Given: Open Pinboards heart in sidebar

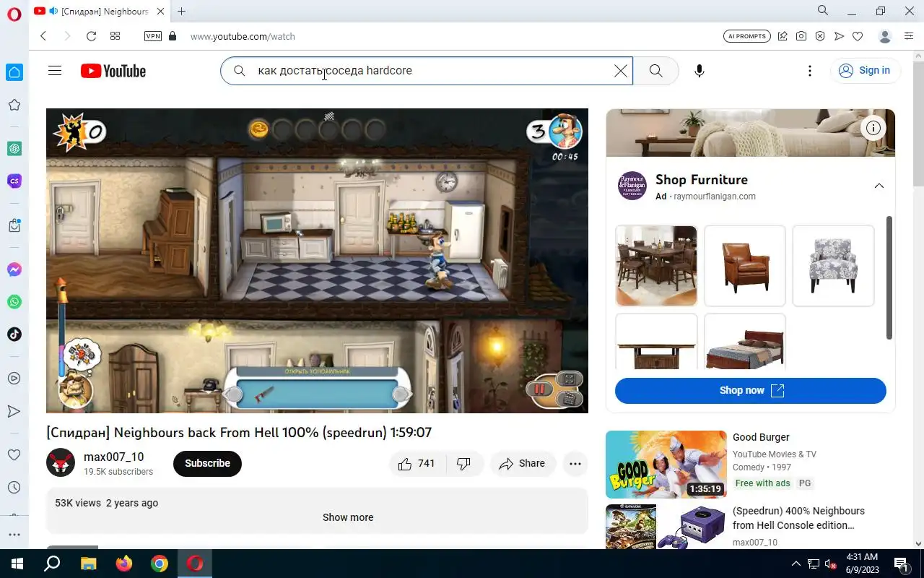Looking at the screenshot, I should coord(14,455).
